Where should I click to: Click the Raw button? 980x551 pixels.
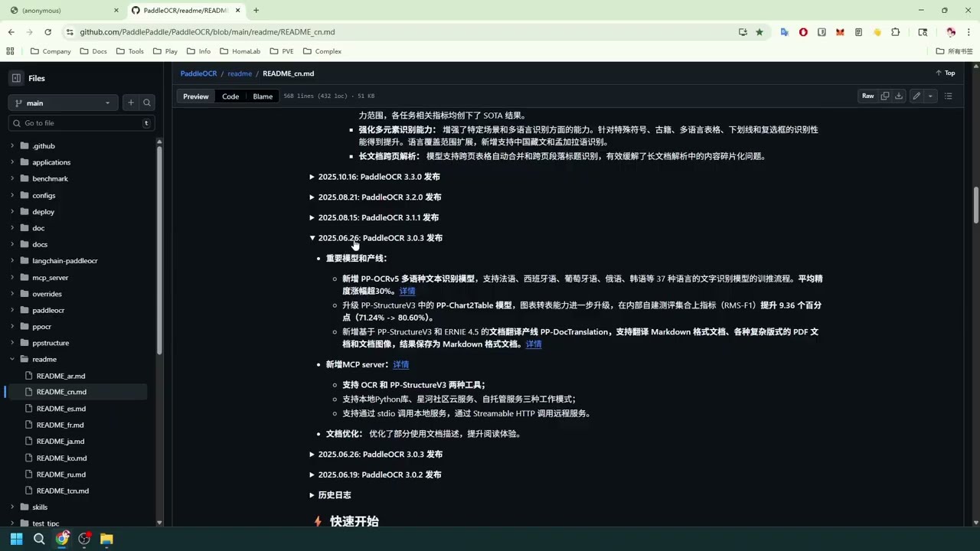point(867,96)
